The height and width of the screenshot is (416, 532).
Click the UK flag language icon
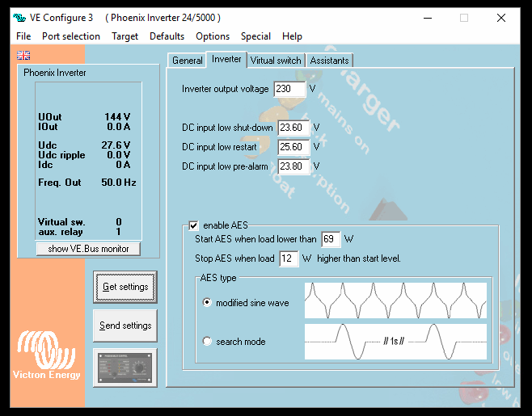pyautogui.click(x=23, y=56)
